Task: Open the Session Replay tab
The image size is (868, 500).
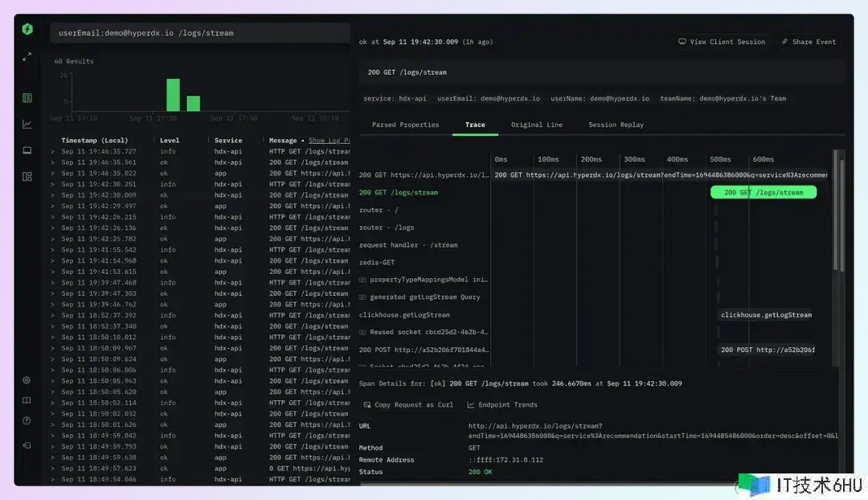Action: click(x=616, y=125)
